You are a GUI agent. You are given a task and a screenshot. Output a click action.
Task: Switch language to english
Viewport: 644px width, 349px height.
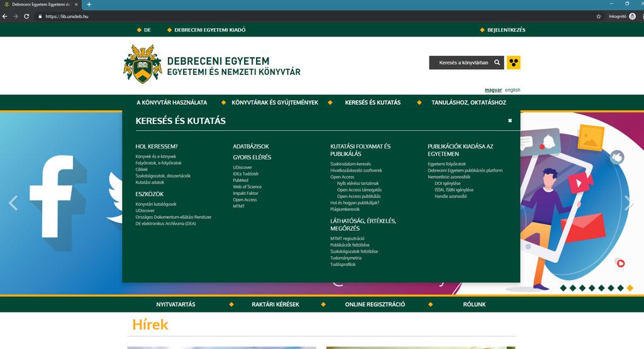[513, 90]
